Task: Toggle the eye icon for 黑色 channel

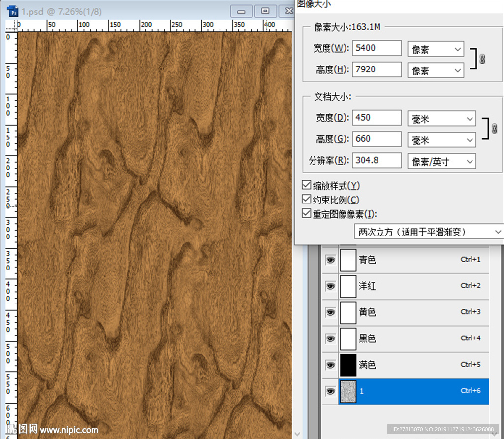Action: pyautogui.click(x=330, y=338)
